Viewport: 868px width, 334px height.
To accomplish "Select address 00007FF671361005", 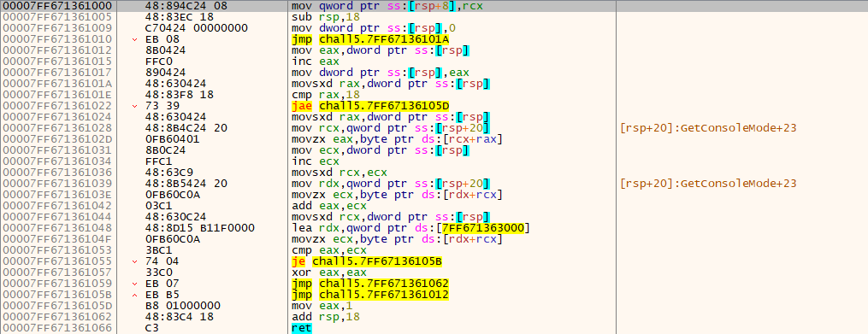I will 56,17.
